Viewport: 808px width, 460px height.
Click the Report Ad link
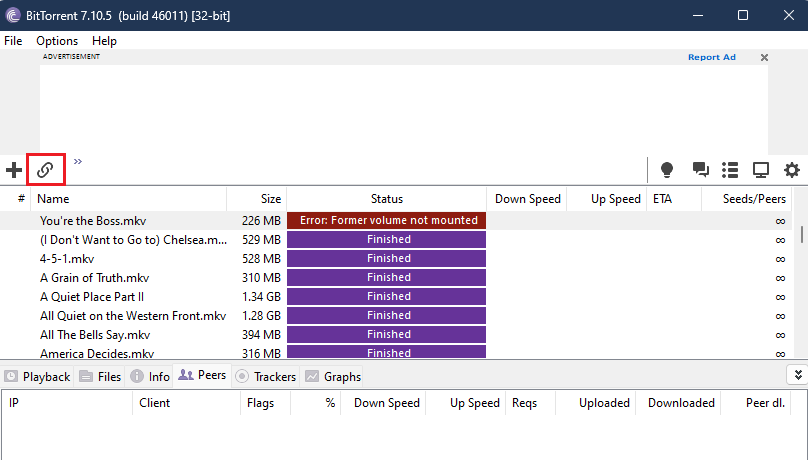click(x=712, y=57)
